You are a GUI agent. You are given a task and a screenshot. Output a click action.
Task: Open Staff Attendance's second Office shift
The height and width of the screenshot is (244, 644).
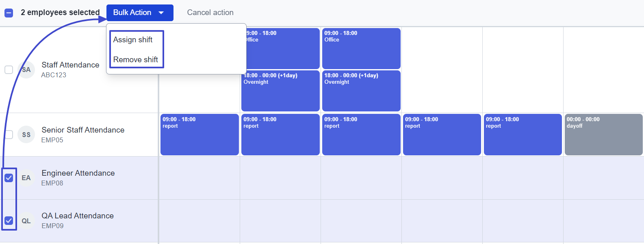pyautogui.click(x=361, y=48)
